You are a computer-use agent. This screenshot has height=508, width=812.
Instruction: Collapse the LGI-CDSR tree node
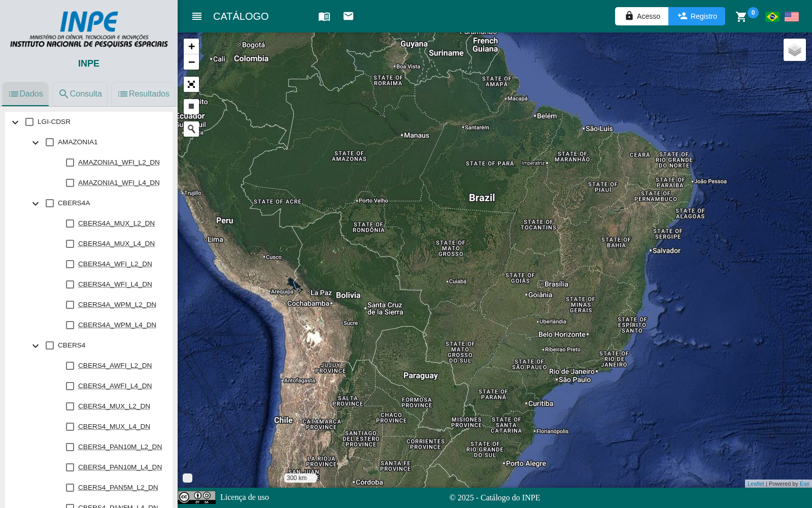coord(15,122)
